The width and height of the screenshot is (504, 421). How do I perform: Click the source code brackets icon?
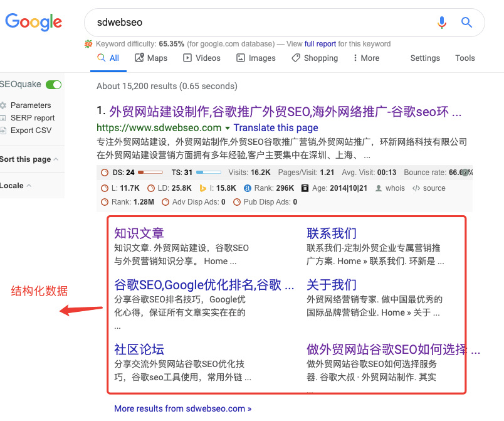coord(416,188)
